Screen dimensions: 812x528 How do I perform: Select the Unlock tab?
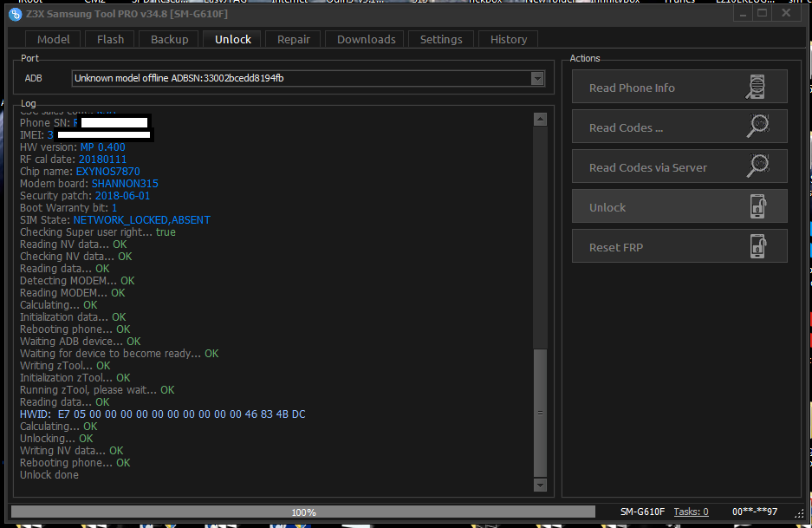(x=233, y=39)
